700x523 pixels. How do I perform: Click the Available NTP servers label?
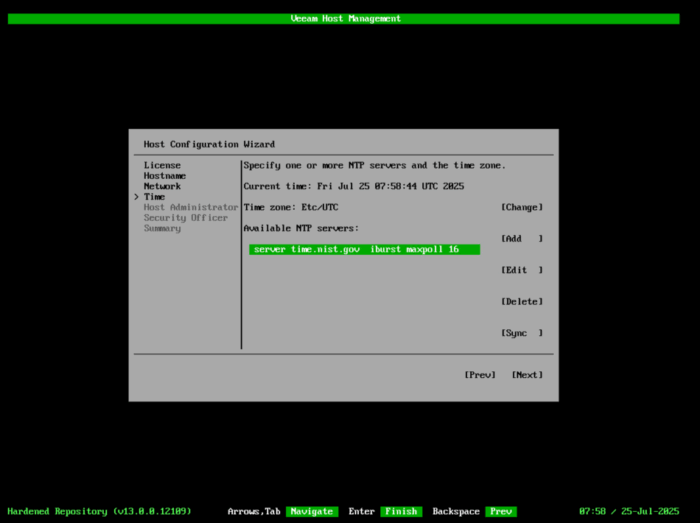301,228
